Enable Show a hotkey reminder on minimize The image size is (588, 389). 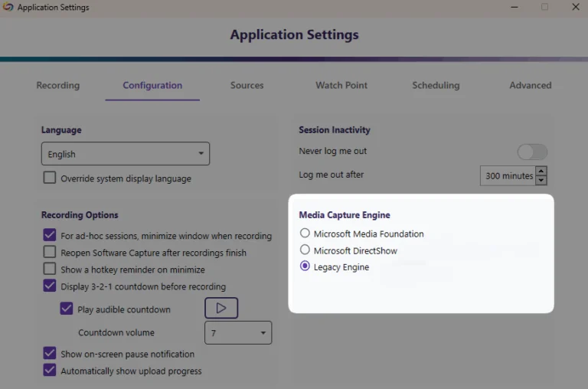pyautogui.click(x=50, y=269)
